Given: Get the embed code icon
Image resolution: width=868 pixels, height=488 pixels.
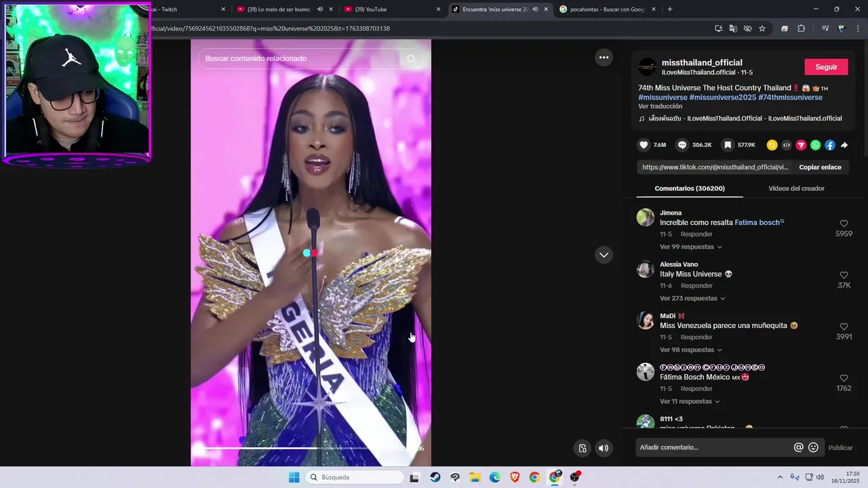Looking at the screenshot, I should (787, 145).
